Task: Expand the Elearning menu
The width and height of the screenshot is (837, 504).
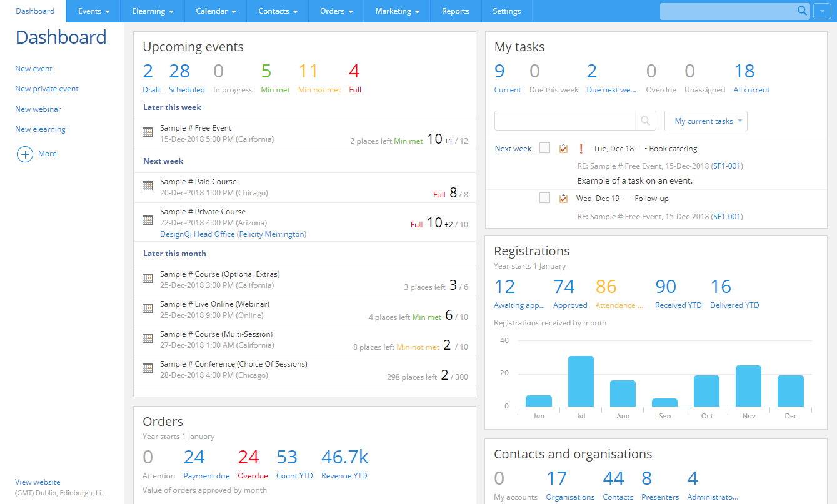Action: pos(153,11)
